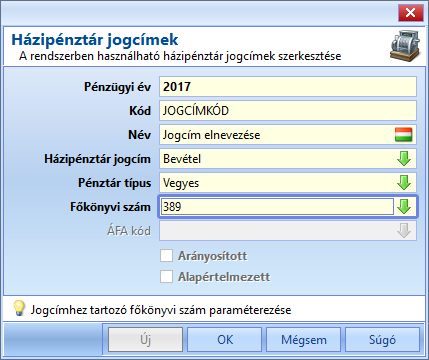Select the Főkönyvi szám input containing 389
This screenshot has width=429, height=360.
coord(277,207)
